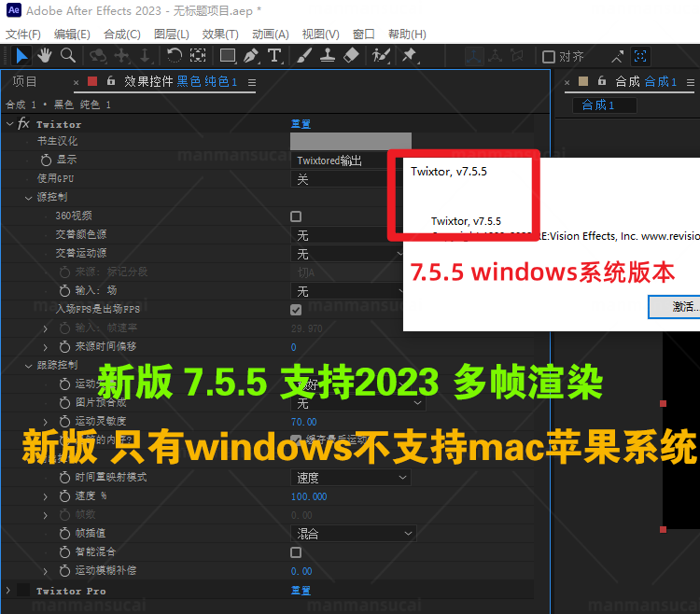Click the snapping extend-edges icon
700x614 pixels.
pos(617,57)
